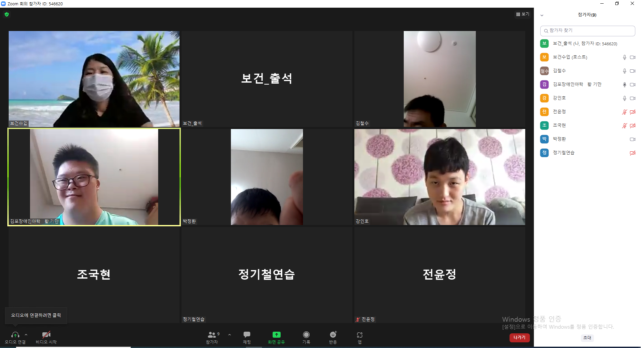Click 조국현 muted microphone icon

pos(624,126)
